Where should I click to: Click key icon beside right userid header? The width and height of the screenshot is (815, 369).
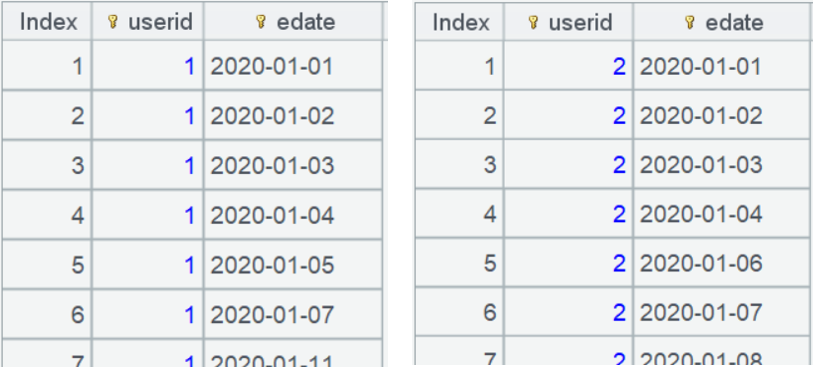click(533, 22)
